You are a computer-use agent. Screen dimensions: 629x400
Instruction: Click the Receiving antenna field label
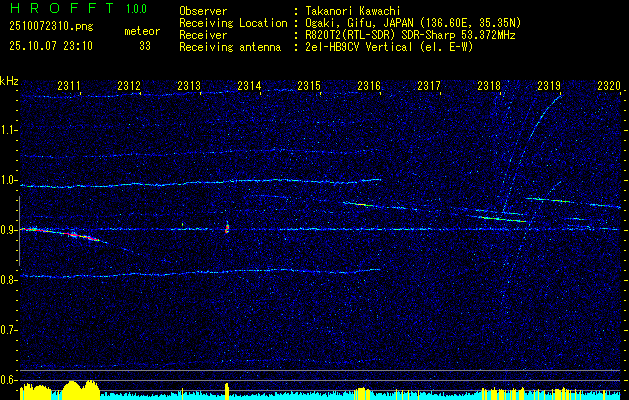point(230,47)
